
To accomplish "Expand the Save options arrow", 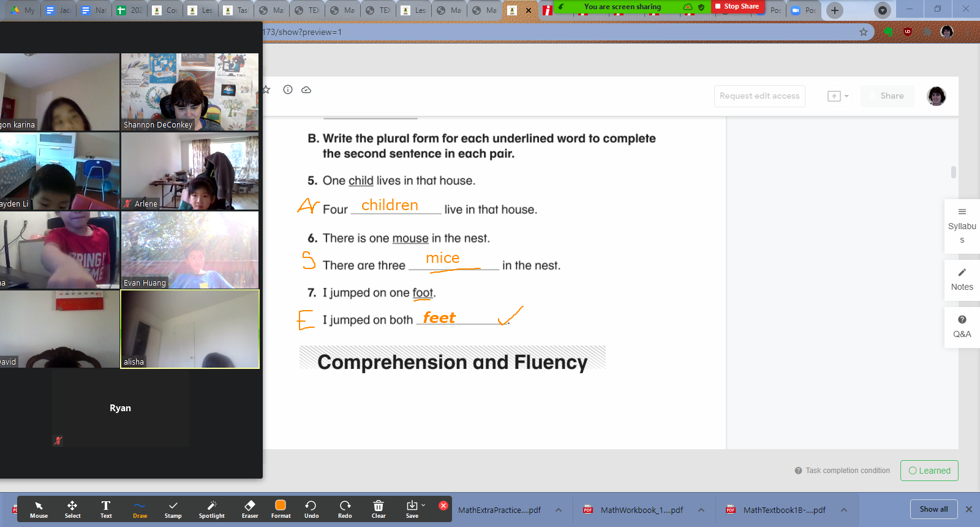I will [423, 505].
